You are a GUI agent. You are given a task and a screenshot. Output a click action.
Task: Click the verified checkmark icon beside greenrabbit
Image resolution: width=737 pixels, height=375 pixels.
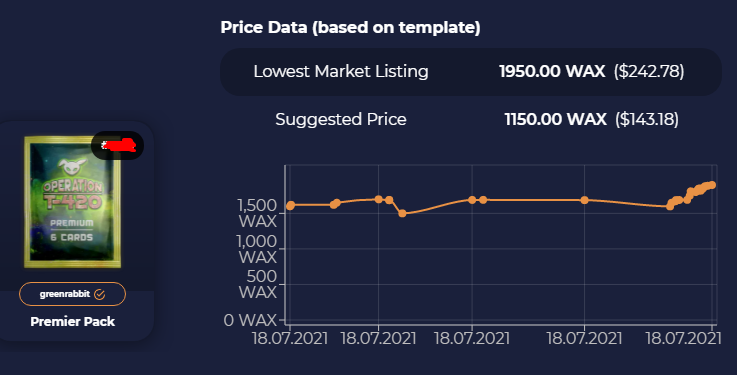pos(100,294)
